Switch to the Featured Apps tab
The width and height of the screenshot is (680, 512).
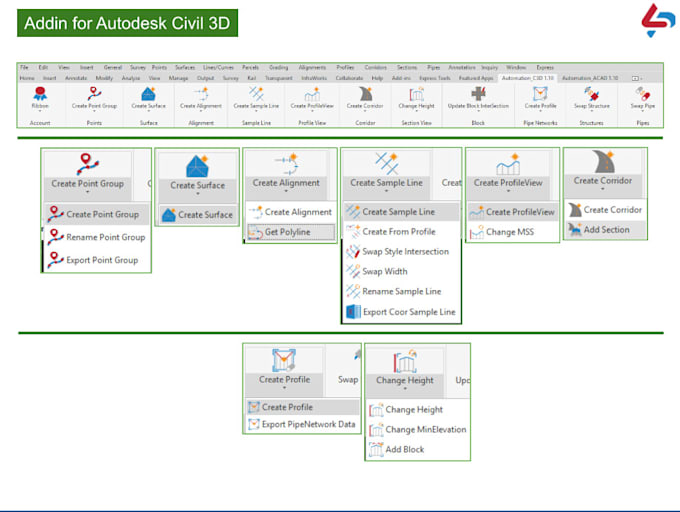(476, 78)
